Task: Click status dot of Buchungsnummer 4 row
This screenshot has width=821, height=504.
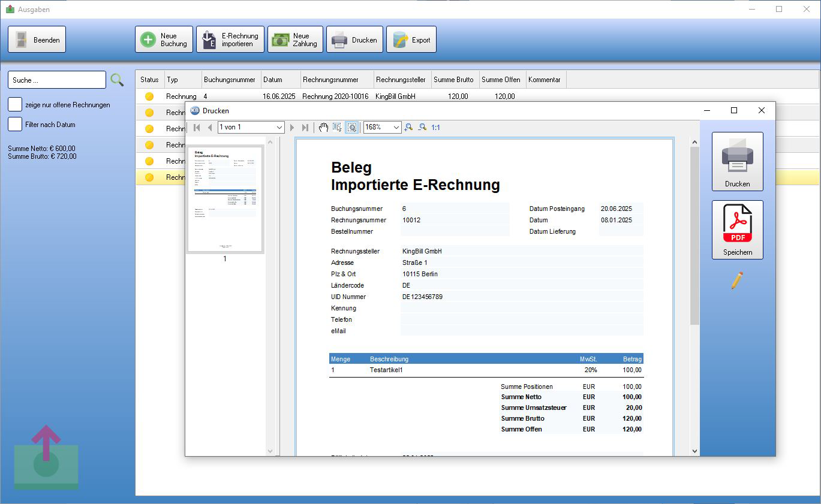Action: pyautogui.click(x=149, y=96)
